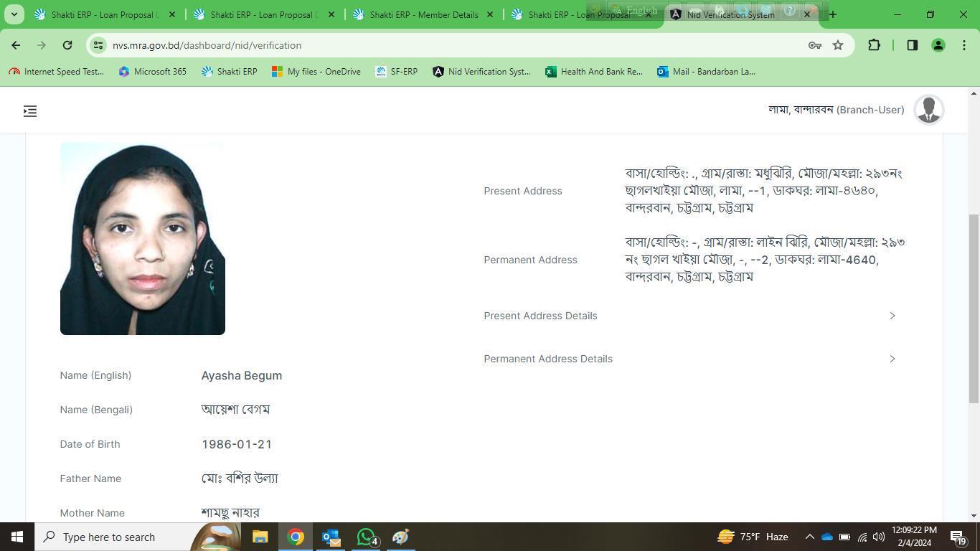The width and height of the screenshot is (980, 551).
Task: Click the page vertical scrollbar thumb
Action: point(974,309)
